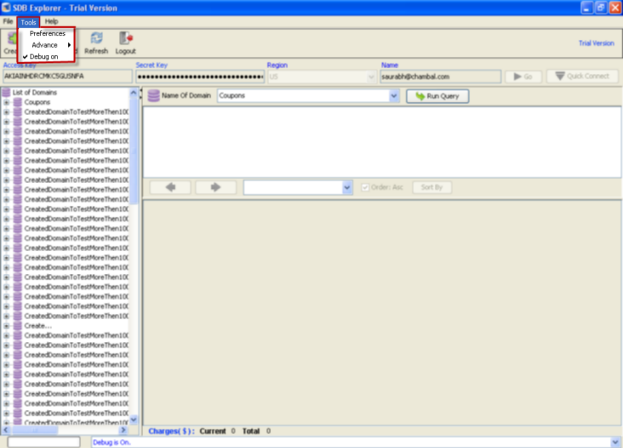Click the horizontal scrollbar left arrow
This screenshot has width=623, height=448.
pyautogui.click(x=6, y=430)
